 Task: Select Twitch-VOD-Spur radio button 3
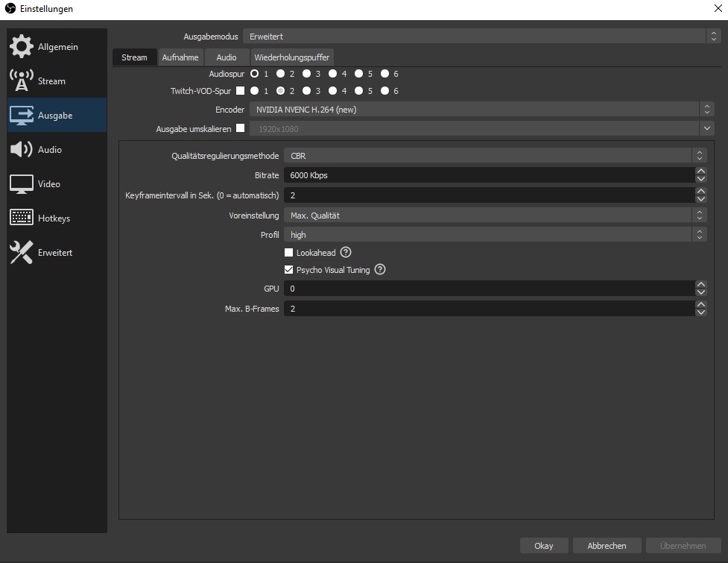coord(306,90)
